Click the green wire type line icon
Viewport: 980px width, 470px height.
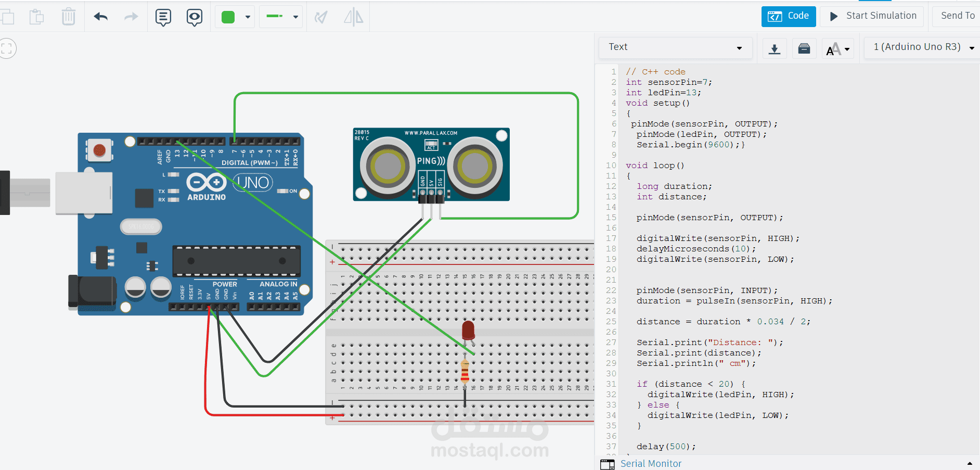click(275, 17)
